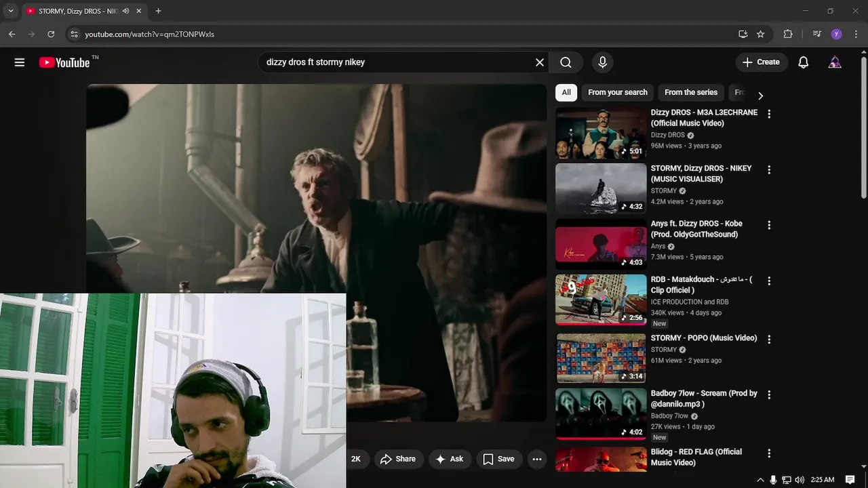
Task: Open the Create button
Action: [762, 62]
